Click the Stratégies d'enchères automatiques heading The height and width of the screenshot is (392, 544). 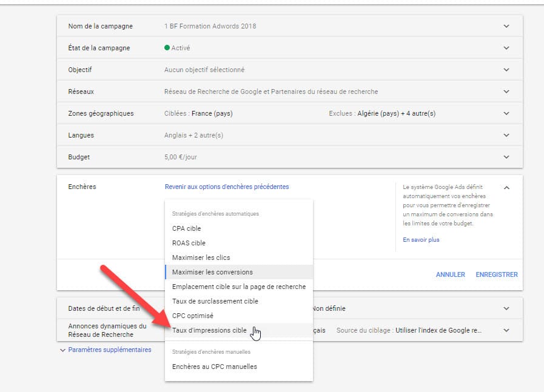215,214
